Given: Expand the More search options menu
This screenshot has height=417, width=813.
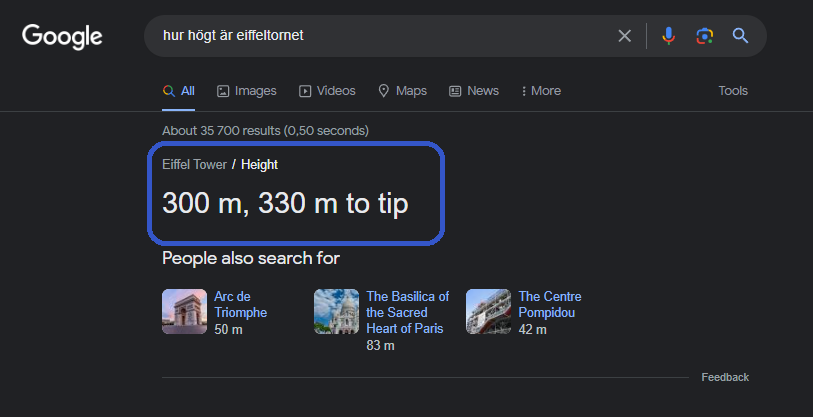Looking at the screenshot, I should (541, 91).
